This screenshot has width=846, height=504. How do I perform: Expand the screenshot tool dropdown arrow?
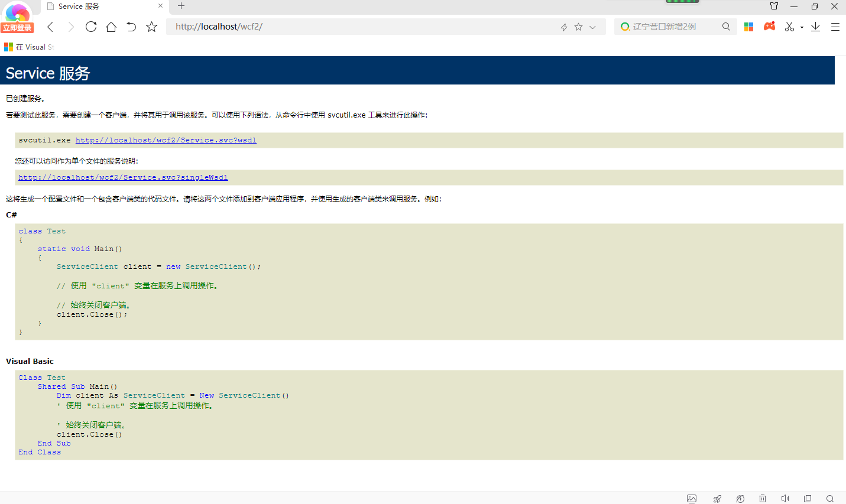[802, 27]
